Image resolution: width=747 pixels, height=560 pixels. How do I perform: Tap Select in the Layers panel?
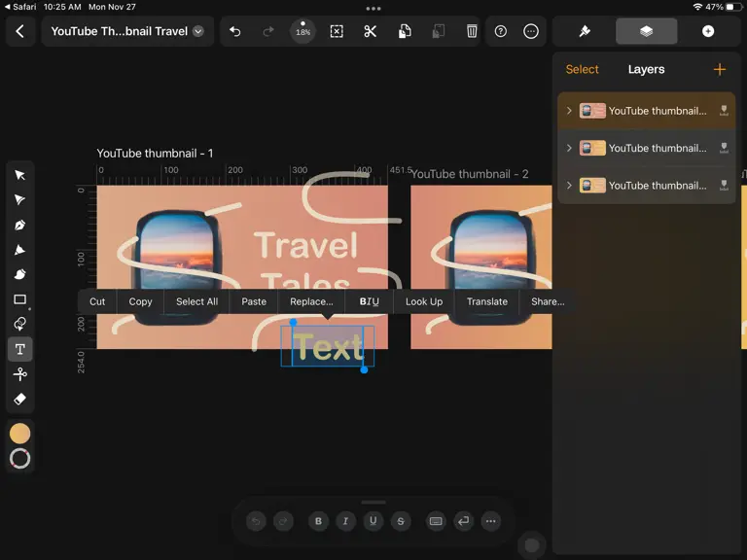coord(582,70)
